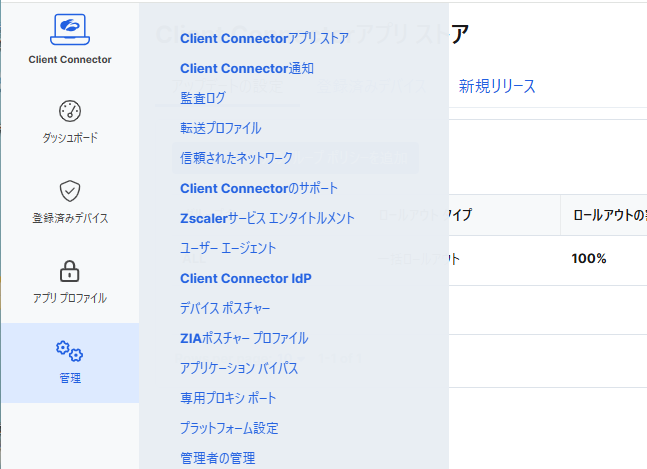Click the ダッシュボード sidebar label

tap(70, 137)
